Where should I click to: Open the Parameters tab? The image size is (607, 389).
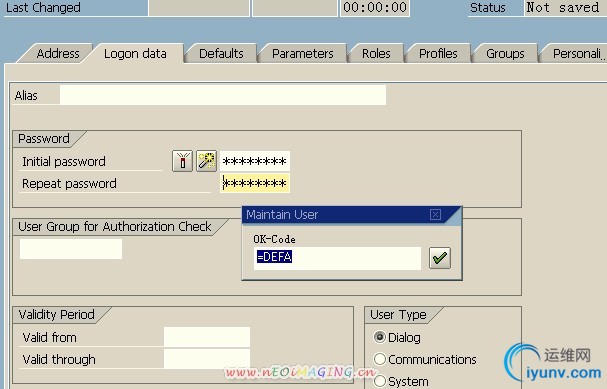[303, 53]
